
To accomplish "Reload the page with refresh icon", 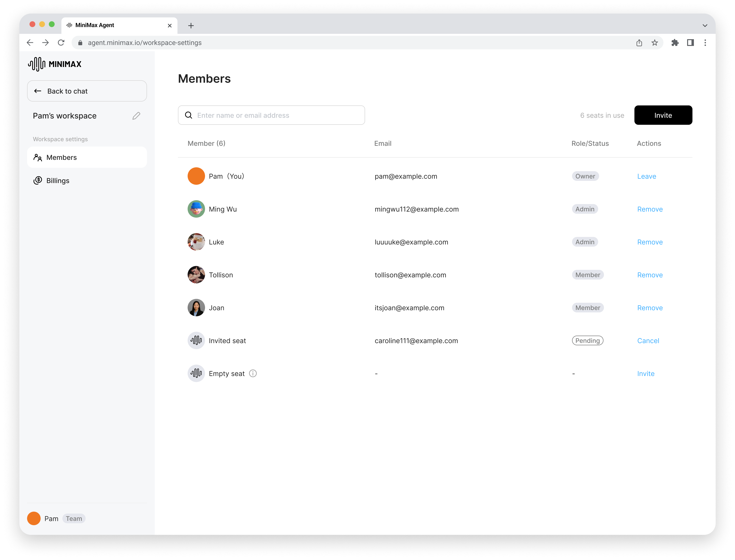I will point(61,43).
